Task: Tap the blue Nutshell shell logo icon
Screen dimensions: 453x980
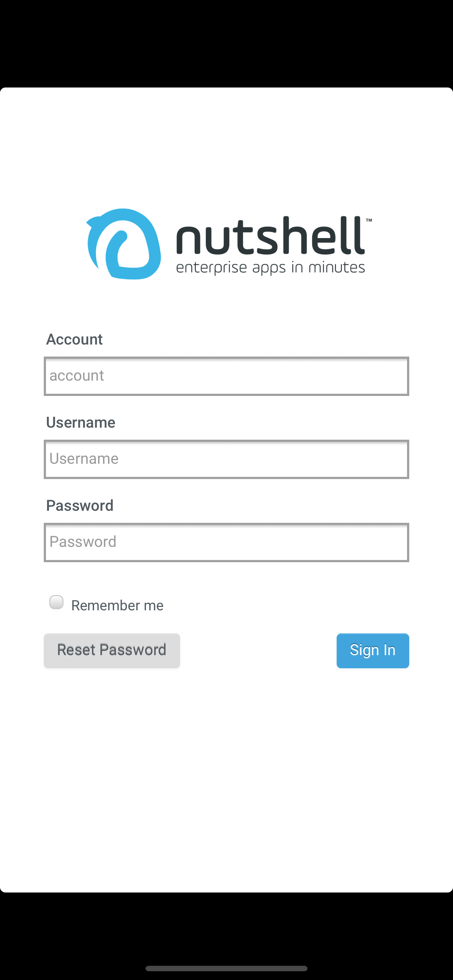Action: click(124, 244)
